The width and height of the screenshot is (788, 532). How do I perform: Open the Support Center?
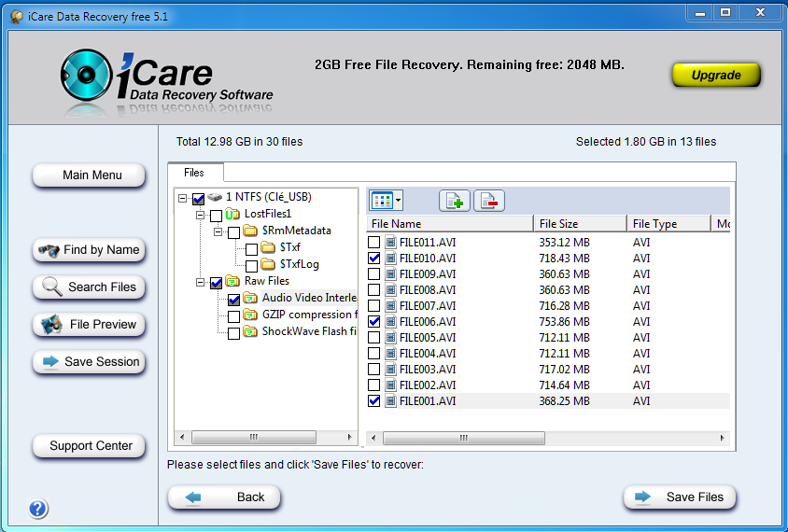[89, 446]
